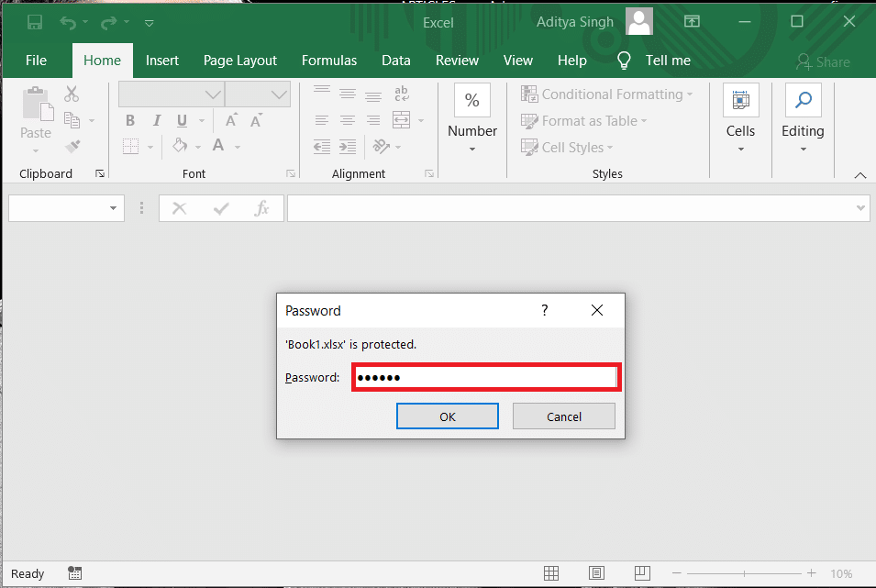The height and width of the screenshot is (588, 876).
Task: Click inside the Password text field
Action: coord(485,377)
